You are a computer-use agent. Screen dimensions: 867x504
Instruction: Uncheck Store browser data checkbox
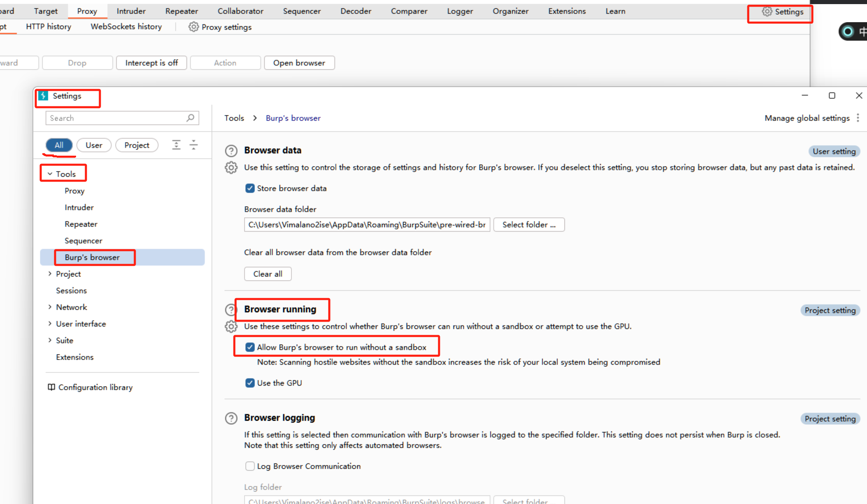[x=250, y=188]
